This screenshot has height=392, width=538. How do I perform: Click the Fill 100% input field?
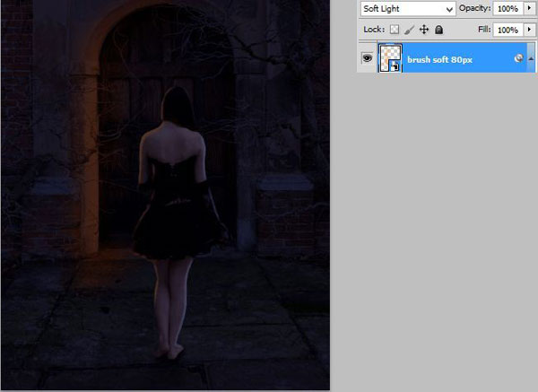tap(508, 30)
